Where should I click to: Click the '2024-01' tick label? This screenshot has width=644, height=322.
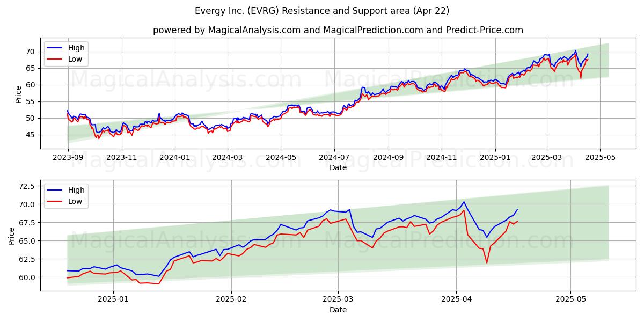(174, 158)
